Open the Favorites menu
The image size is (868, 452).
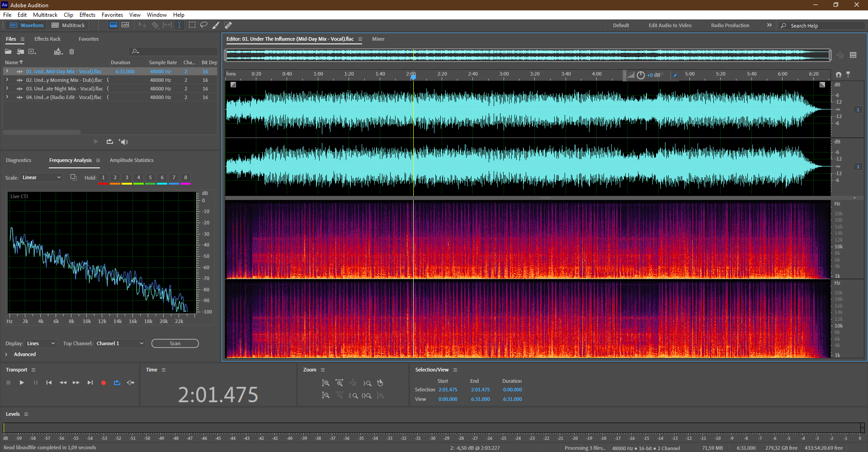coord(112,14)
